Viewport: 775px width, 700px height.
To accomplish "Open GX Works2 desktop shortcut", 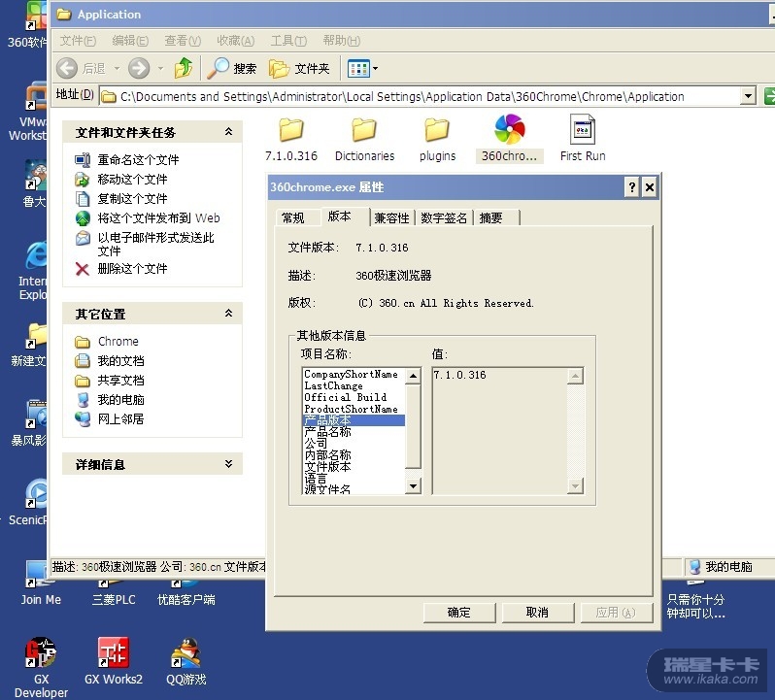I will click(114, 661).
